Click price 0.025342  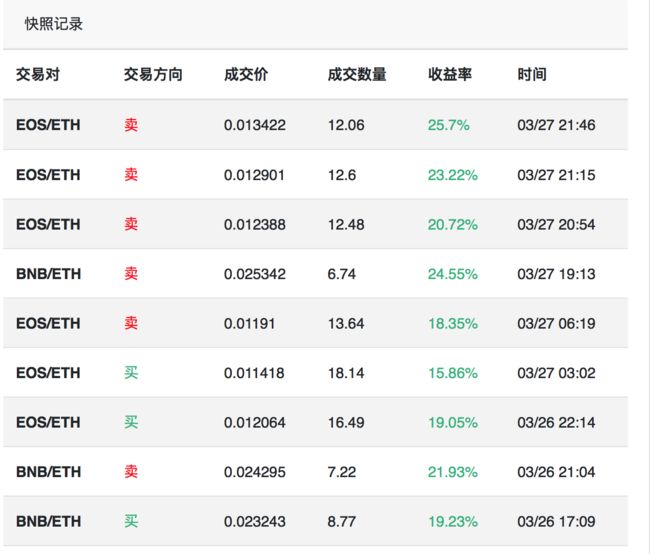pyautogui.click(x=255, y=274)
